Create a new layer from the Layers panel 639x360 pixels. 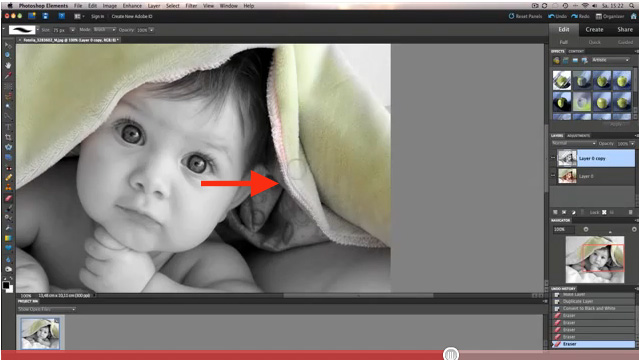coord(555,212)
